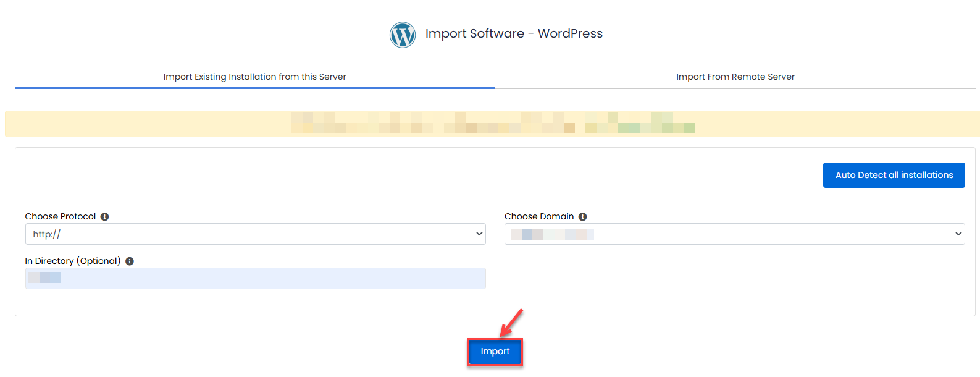Click the Import Software - WordPress heading
The image size is (980, 377).
click(514, 34)
